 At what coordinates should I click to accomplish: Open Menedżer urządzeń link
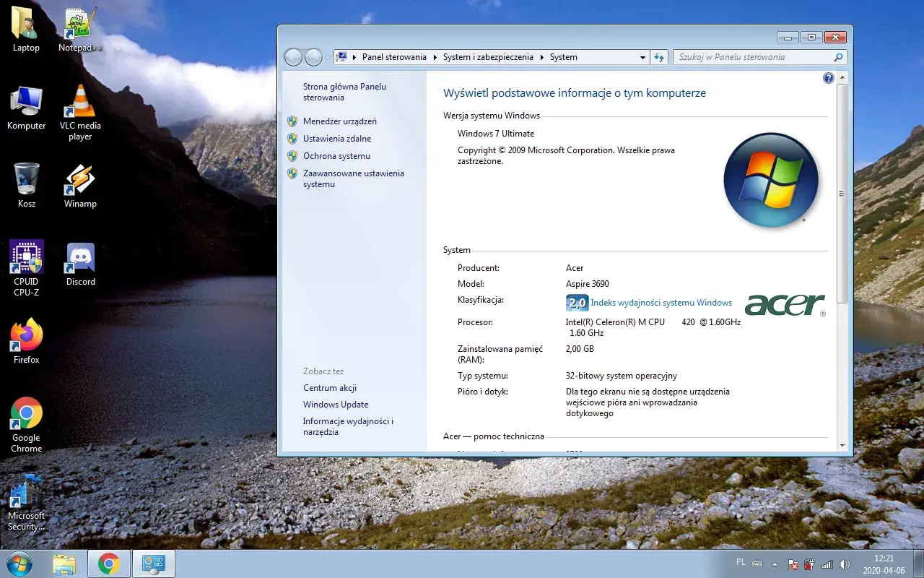pyautogui.click(x=339, y=121)
